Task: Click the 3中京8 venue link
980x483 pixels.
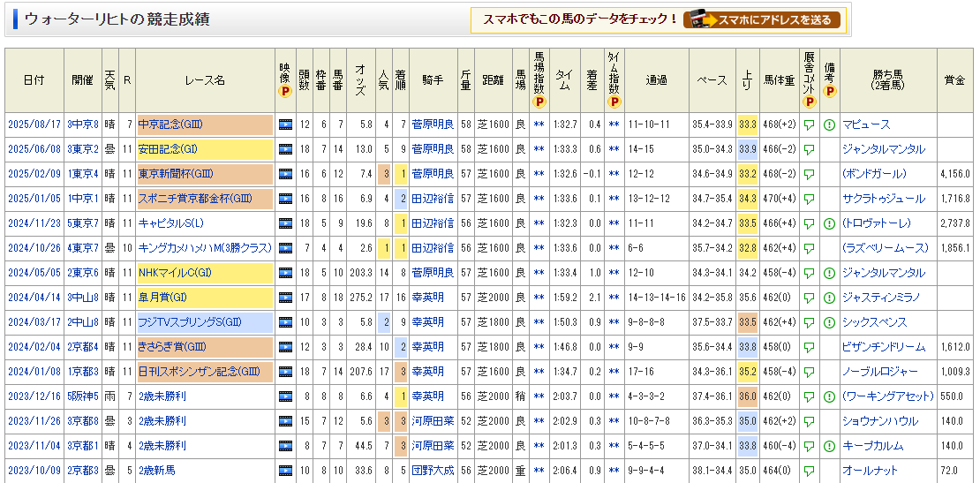Action: tap(82, 125)
